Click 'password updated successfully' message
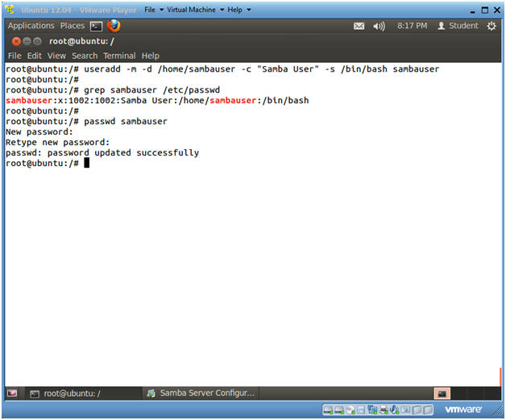 click(x=123, y=152)
